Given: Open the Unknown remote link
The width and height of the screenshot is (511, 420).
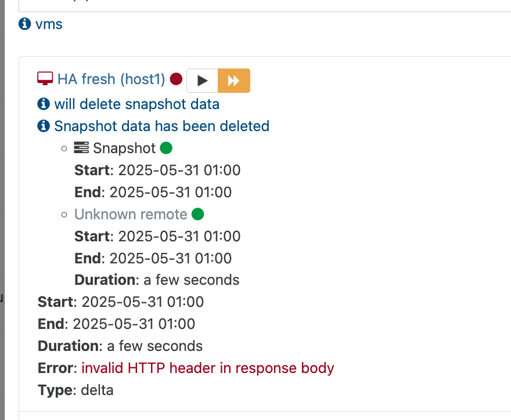Looking at the screenshot, I should (131, 215).
